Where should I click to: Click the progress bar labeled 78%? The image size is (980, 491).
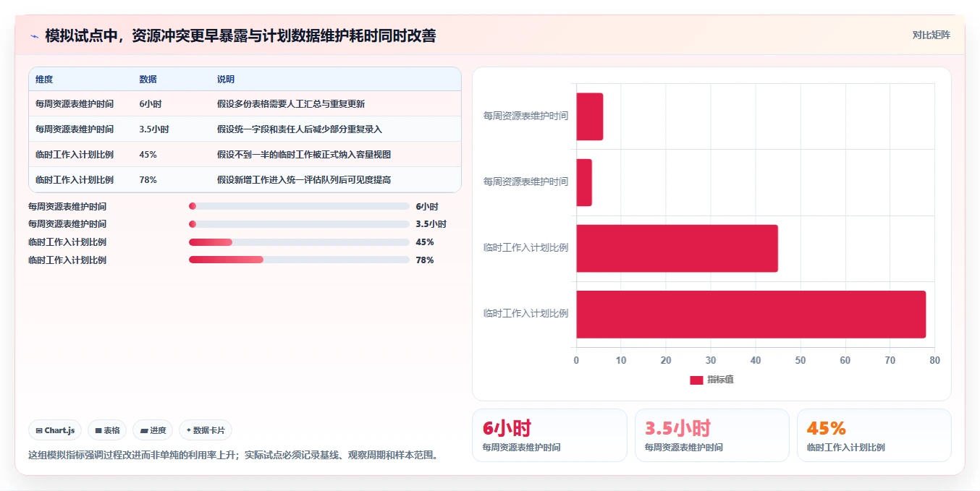coord(299,260)
